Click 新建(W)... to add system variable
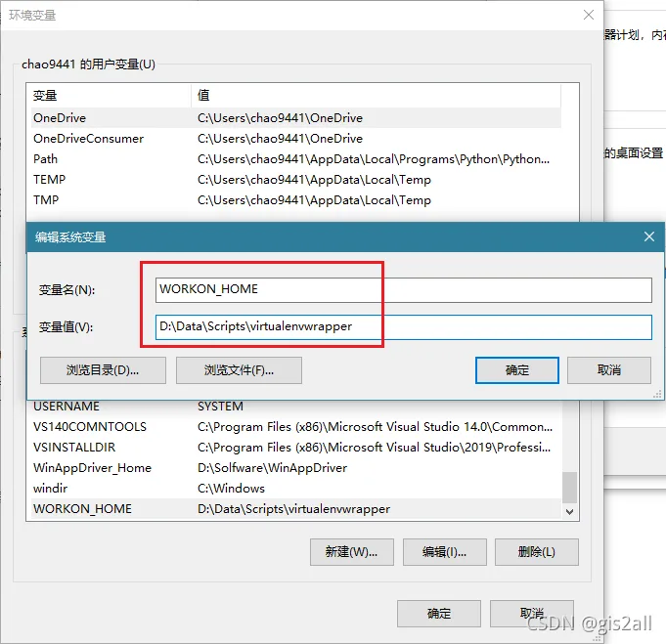Screen dimensions: 666x644 [x=352, y=552]
